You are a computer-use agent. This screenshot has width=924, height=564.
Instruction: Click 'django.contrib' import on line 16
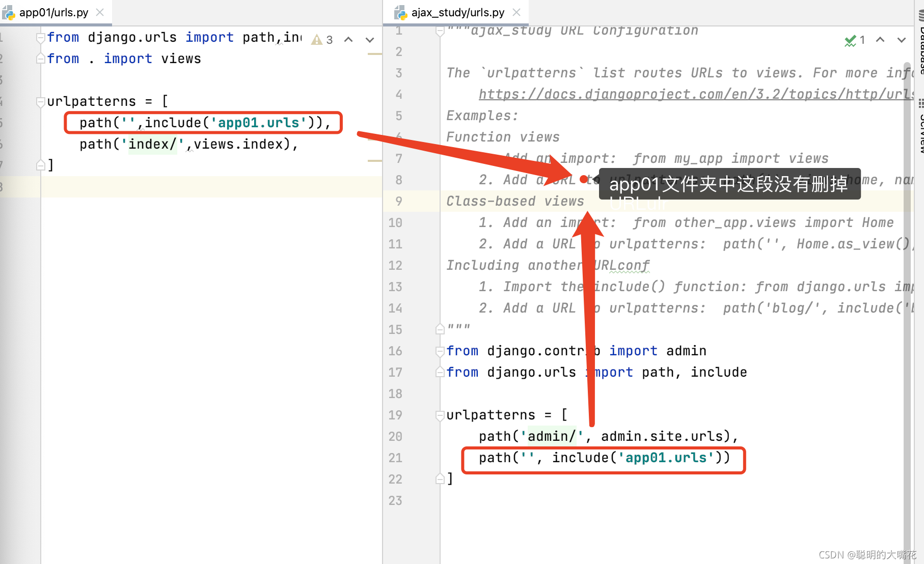[544, 351]
